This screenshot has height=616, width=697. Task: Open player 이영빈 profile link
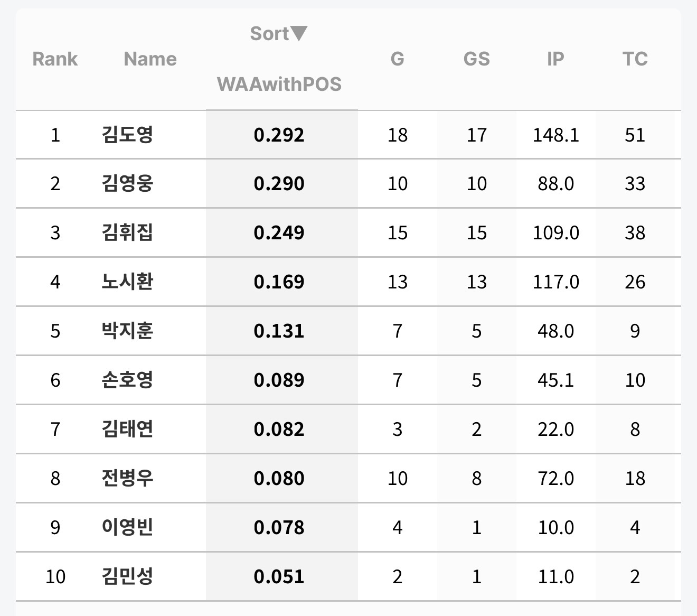tap(127, 528)
